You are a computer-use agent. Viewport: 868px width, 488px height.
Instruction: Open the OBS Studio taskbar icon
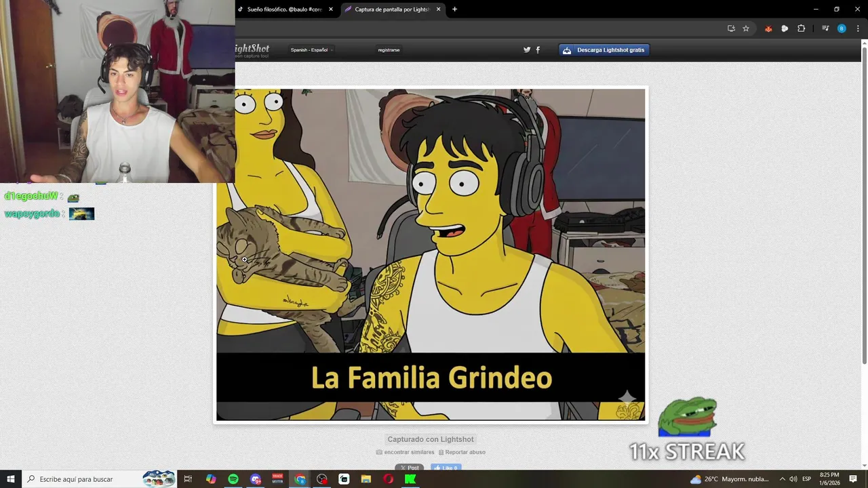click(322, 479)
